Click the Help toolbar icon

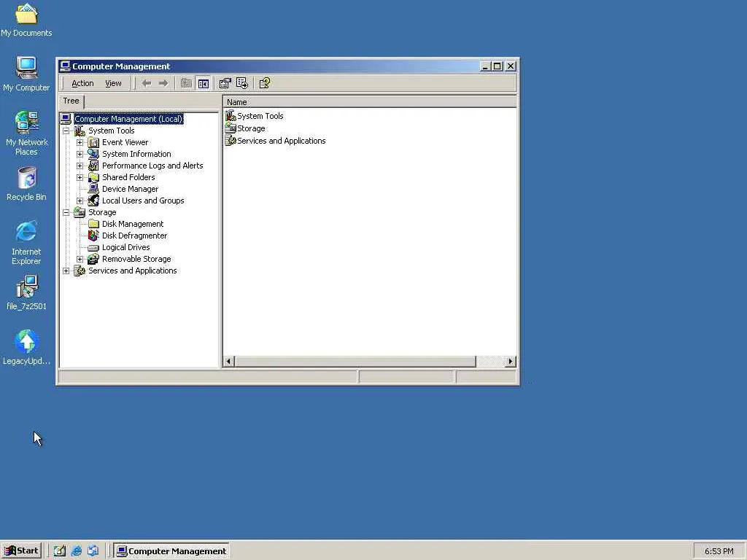(265, 83)
